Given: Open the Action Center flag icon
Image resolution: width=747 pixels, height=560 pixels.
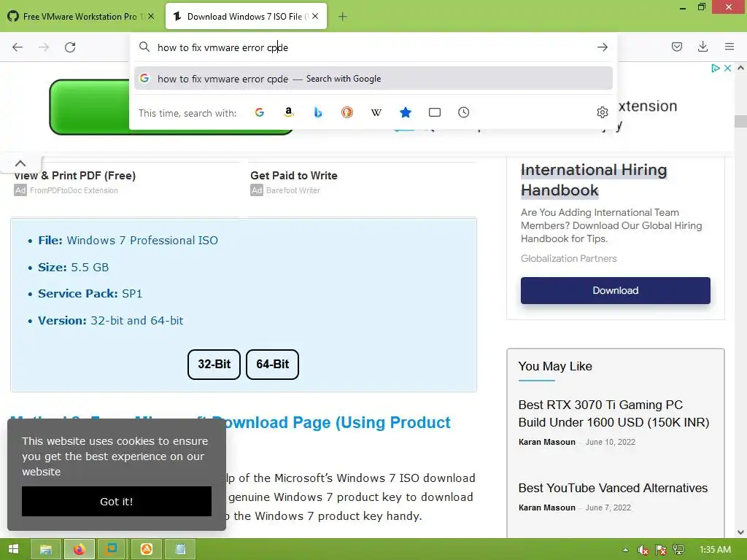Looking at the screenshot, I should [x=661, y=550].
